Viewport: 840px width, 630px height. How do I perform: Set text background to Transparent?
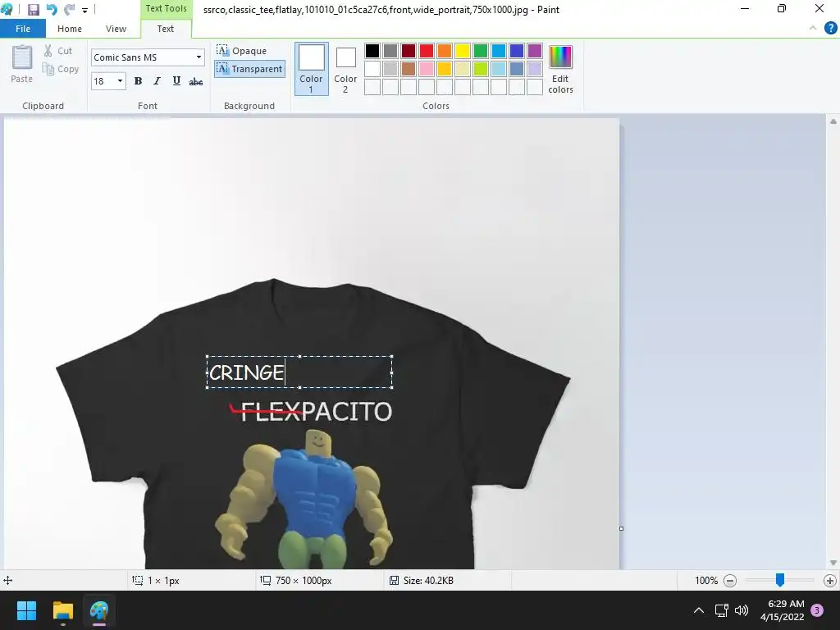(x=249, y=69)
